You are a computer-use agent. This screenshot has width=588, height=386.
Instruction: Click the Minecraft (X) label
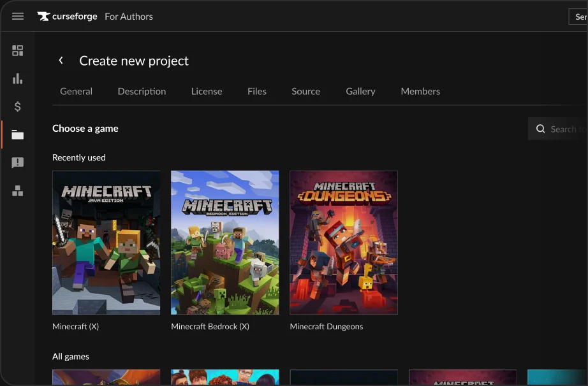[76, 327]
